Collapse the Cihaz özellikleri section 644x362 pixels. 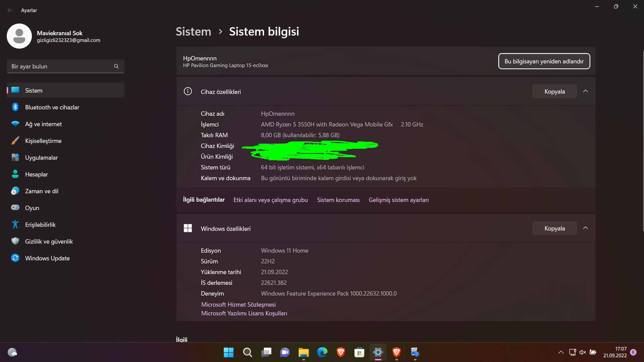point(586,91)
